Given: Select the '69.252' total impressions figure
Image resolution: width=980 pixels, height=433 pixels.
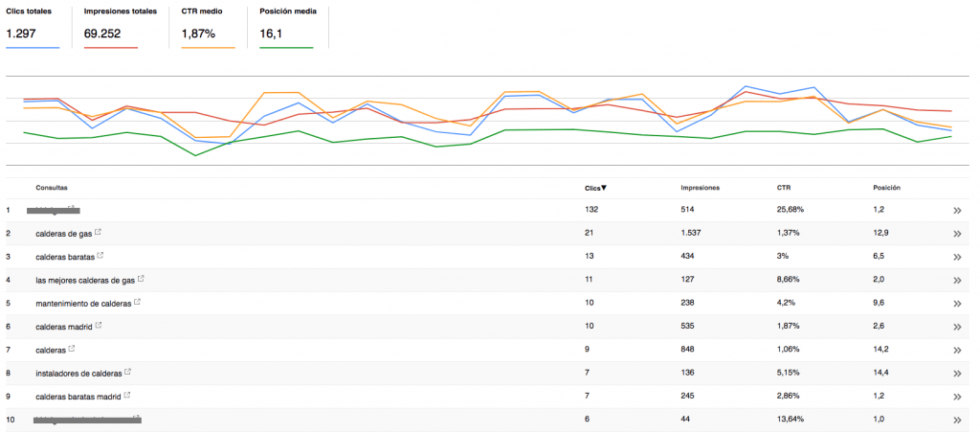Looking at the screenshot, I should pyautogui.click(x=101, y=34).
